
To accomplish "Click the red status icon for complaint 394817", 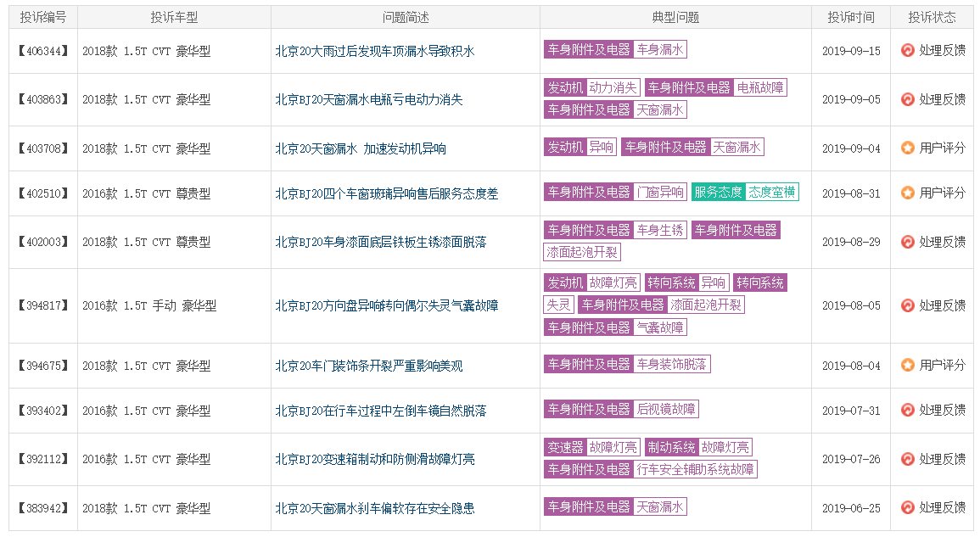I will click(x=908, y=305).
